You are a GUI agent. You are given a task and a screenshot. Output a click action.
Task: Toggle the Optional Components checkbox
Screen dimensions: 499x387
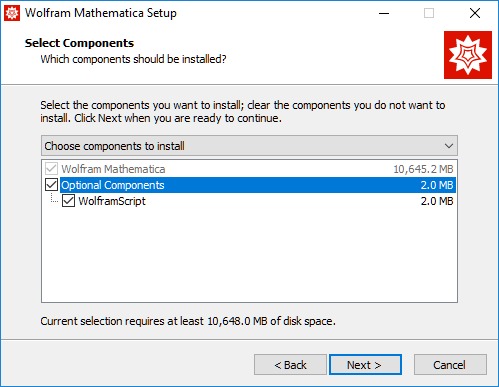(x=52, y=185)
